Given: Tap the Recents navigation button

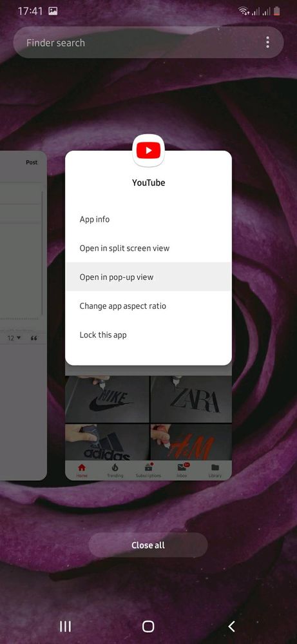Looking at the screenshot, I should click(65, 626).
